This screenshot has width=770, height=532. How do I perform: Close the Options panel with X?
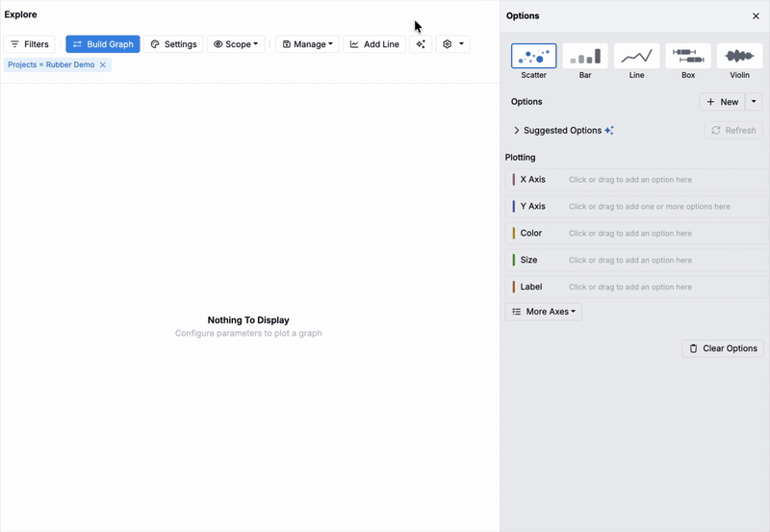tap(756, 16)
